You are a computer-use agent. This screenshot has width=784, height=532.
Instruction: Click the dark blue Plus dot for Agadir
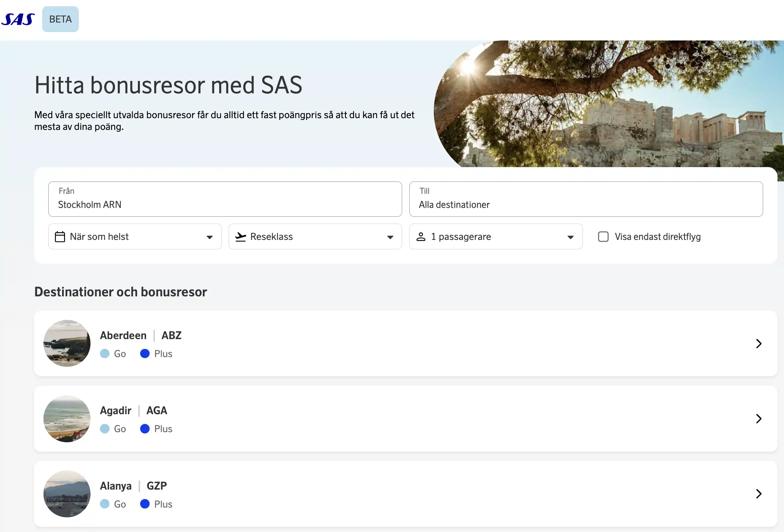pyautogui.click(x=145, y=429)
